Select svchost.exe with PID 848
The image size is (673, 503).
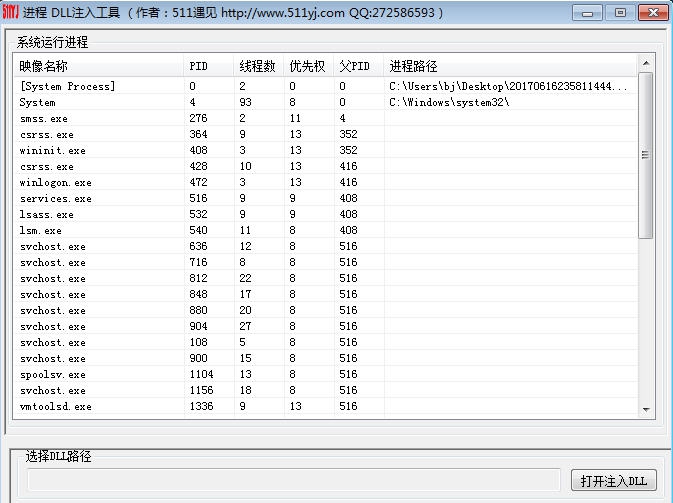pyautogui.click(x=325, y=294)
